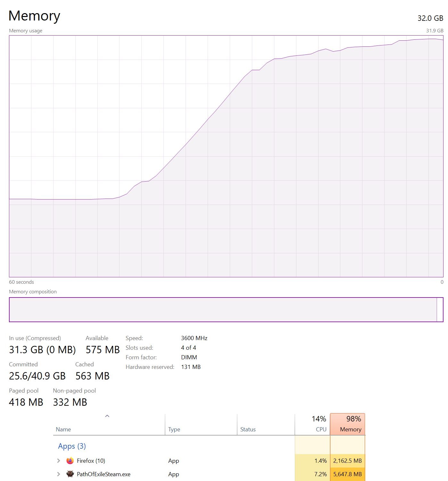Click Firefox's 2,162.5 MB memory cell

click(x=348, y=461)
